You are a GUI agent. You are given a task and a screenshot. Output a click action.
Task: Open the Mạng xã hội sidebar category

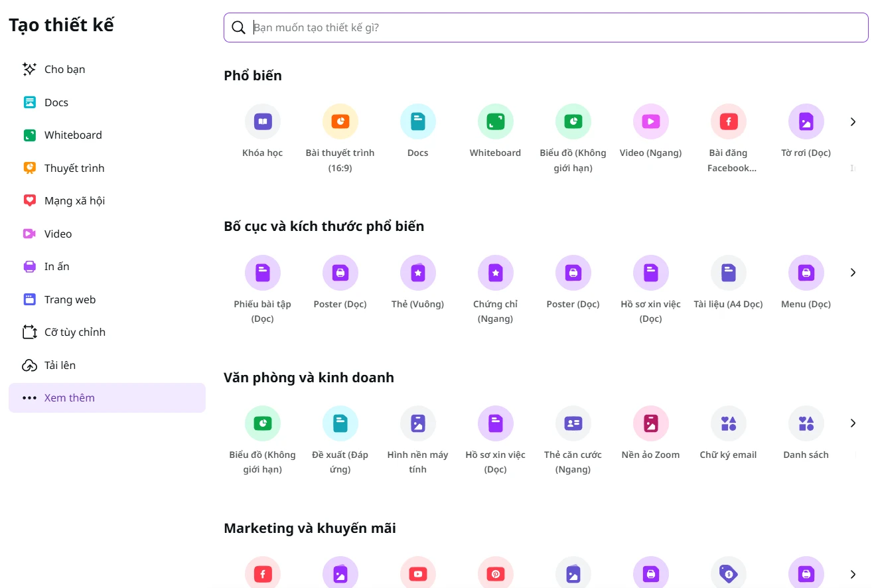click(x=107, y=200)
